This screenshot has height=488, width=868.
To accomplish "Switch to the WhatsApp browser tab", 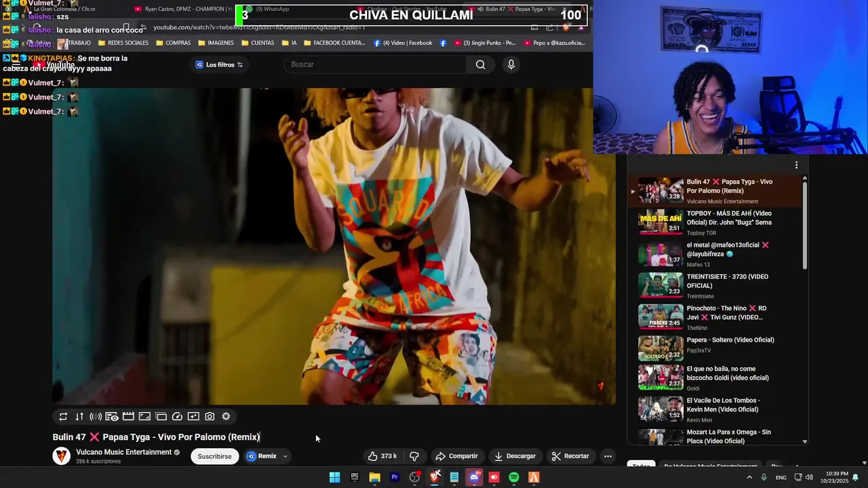I will pos(268,9).
